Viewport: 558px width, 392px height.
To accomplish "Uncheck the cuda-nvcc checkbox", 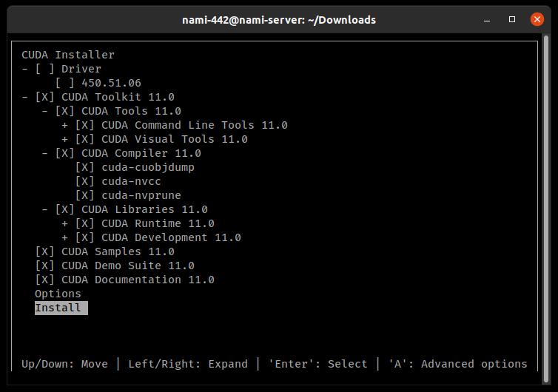I will point(84,181).
